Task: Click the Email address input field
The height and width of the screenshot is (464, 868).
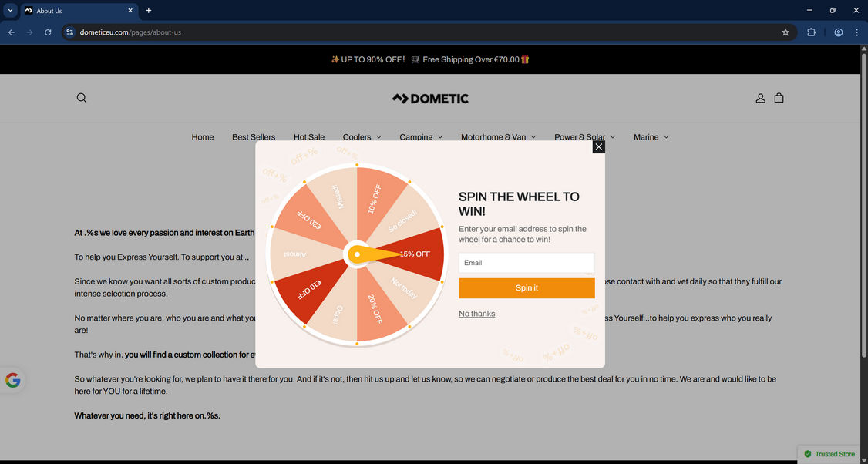Action: [x=527, y=262]
